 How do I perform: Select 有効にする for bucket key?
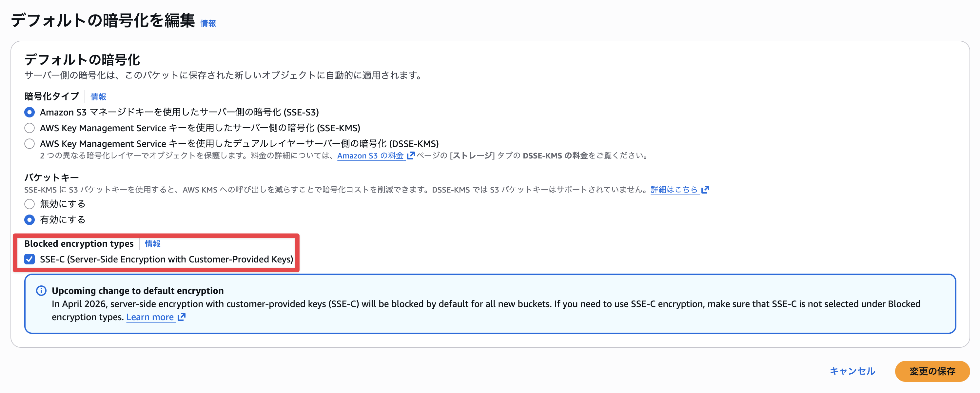coord(29,220)
